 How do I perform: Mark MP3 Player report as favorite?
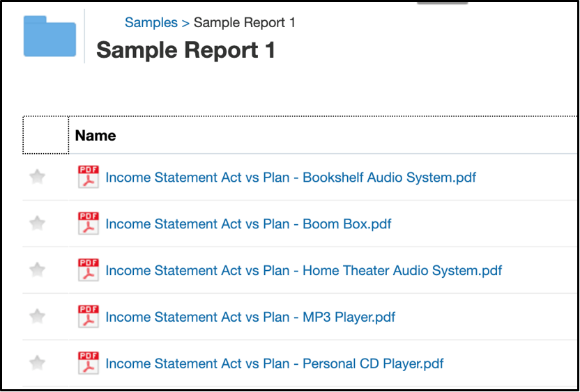point(38,317)
